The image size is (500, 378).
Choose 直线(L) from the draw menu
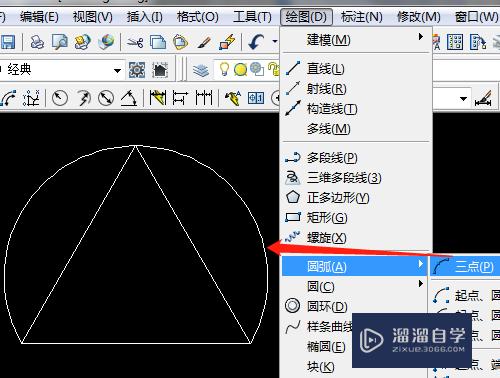[x=356, y=69]
